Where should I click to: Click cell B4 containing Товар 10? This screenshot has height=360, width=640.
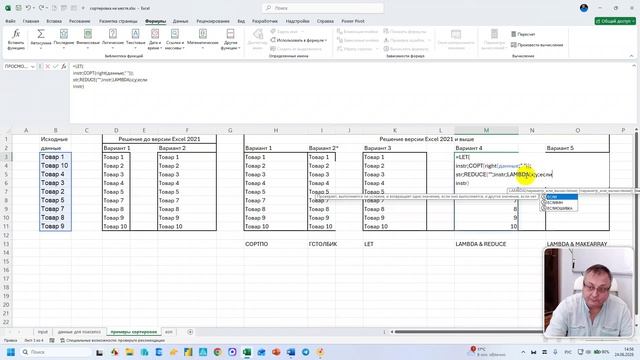coord(56,166)
